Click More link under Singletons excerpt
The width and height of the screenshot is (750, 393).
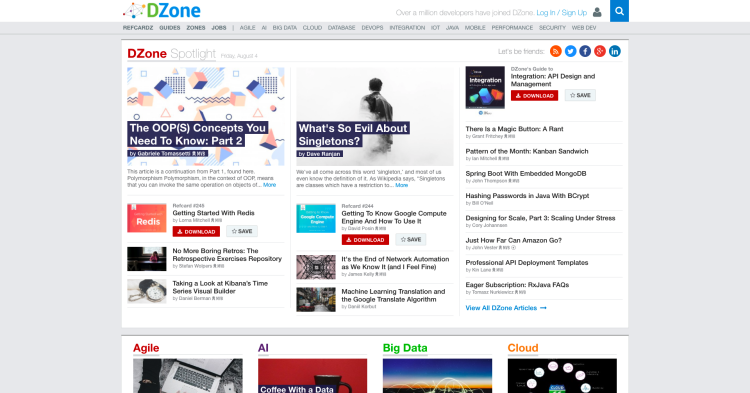tap(402, 185)
